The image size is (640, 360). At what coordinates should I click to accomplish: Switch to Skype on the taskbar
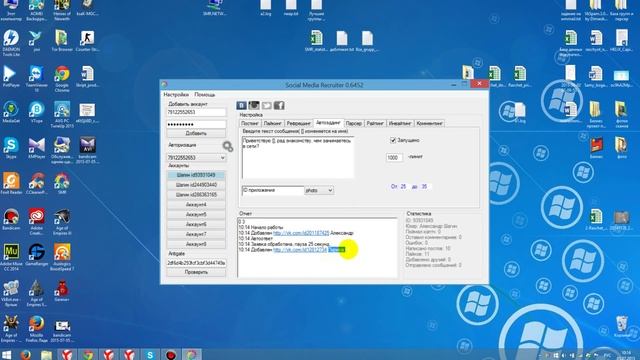pos(150,355)
